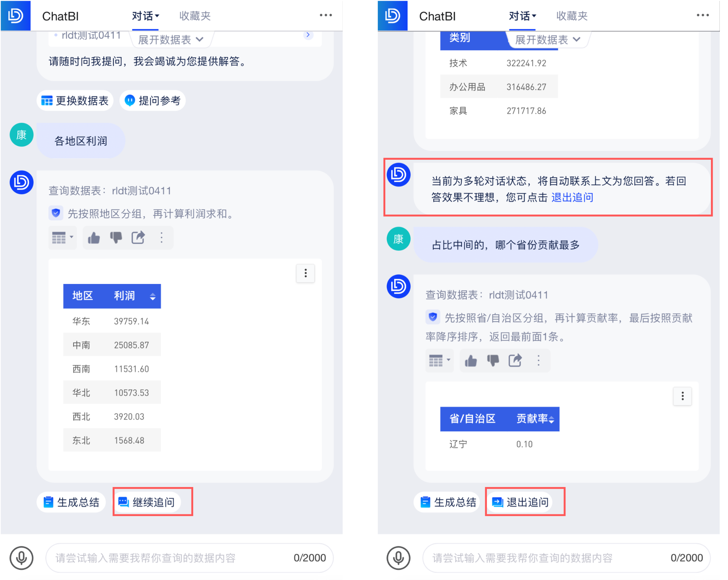The width and height of the screenshot is (728, 580).
Task: Open chart type dropdown in right answer toolbar
Action: [440, 361]
